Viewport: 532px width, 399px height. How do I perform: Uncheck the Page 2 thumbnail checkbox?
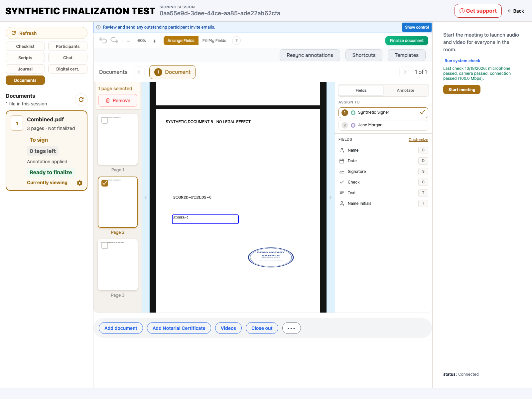pos(105,183)
